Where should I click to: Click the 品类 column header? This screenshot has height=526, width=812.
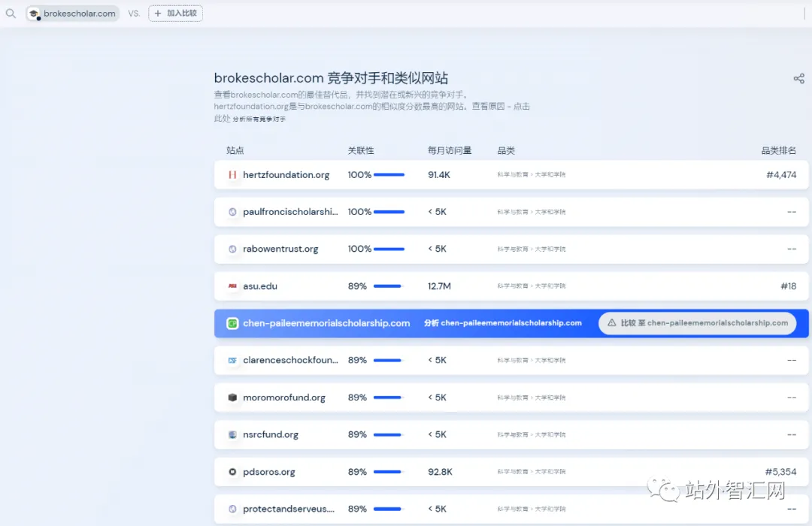pos(506,150)
